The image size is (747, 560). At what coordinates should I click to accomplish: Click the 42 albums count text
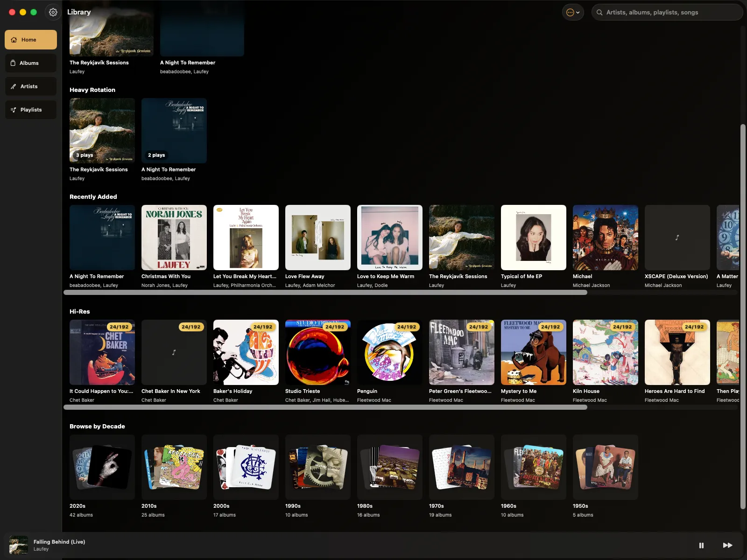(81, 515)
